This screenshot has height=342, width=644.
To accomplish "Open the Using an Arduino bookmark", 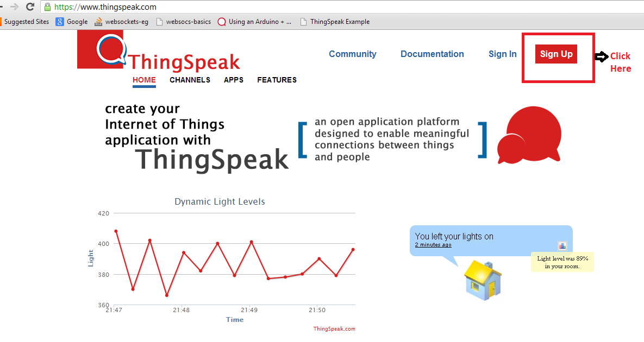I will 254,21.
